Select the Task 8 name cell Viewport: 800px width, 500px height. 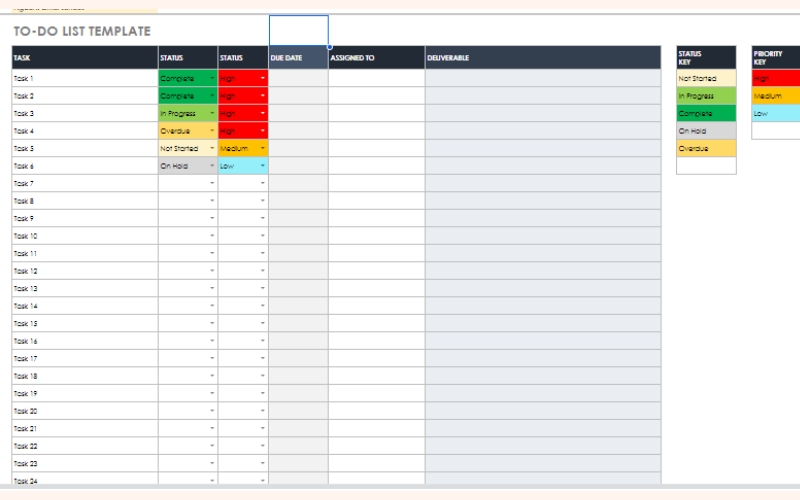pyautogui.click(x=85, y=201)
